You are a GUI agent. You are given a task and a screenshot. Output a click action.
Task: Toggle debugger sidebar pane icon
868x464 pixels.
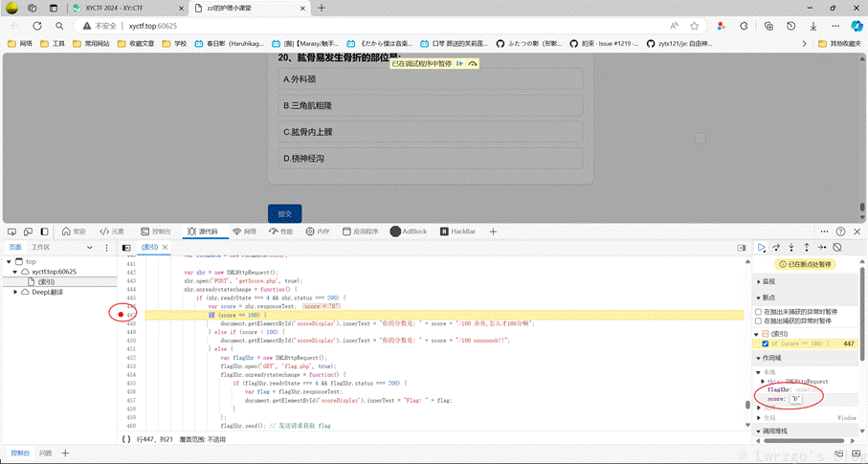click(x=742, y=248)
